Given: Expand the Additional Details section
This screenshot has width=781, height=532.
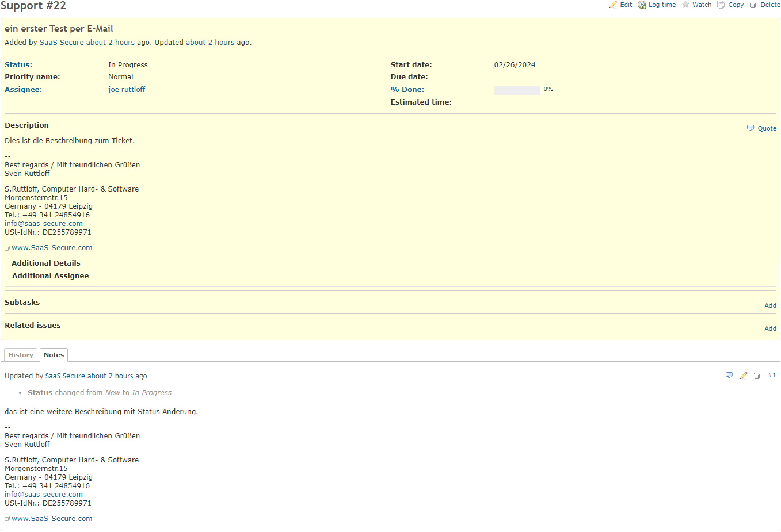Looking at the screenshot, I should click(x=45, y=263).
